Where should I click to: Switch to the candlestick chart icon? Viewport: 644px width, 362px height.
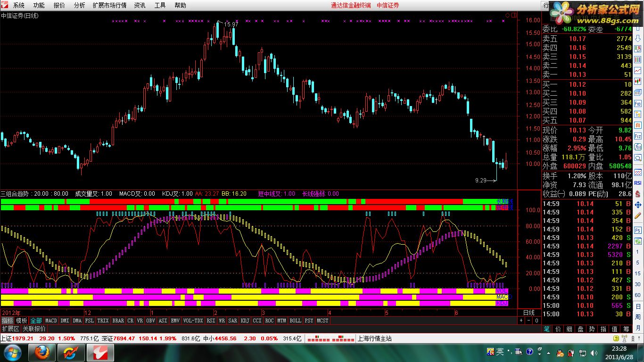(x=638, y=81)
